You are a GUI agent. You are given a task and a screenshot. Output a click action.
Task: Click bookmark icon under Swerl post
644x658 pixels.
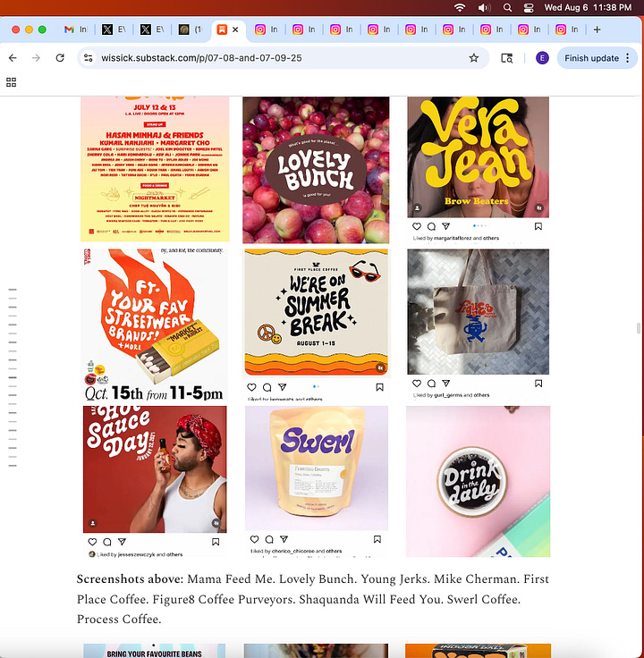click(377, 539)
